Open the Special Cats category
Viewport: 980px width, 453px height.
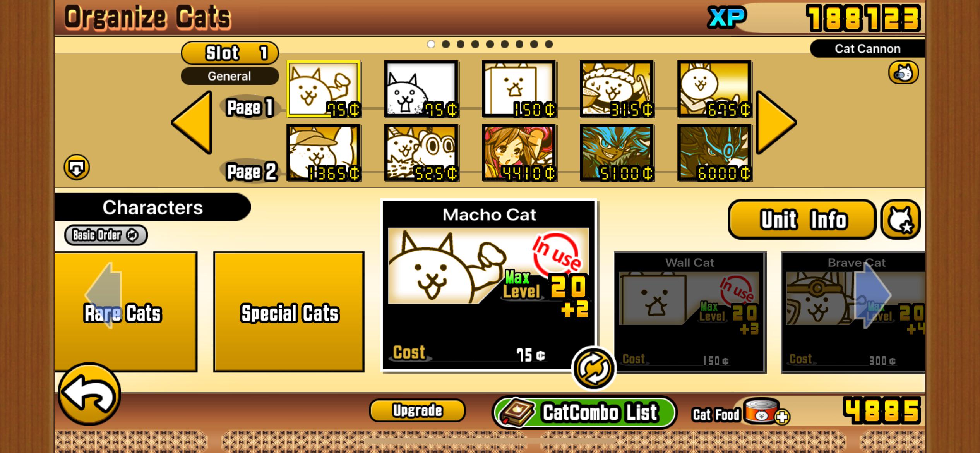(x=289, y=312)
